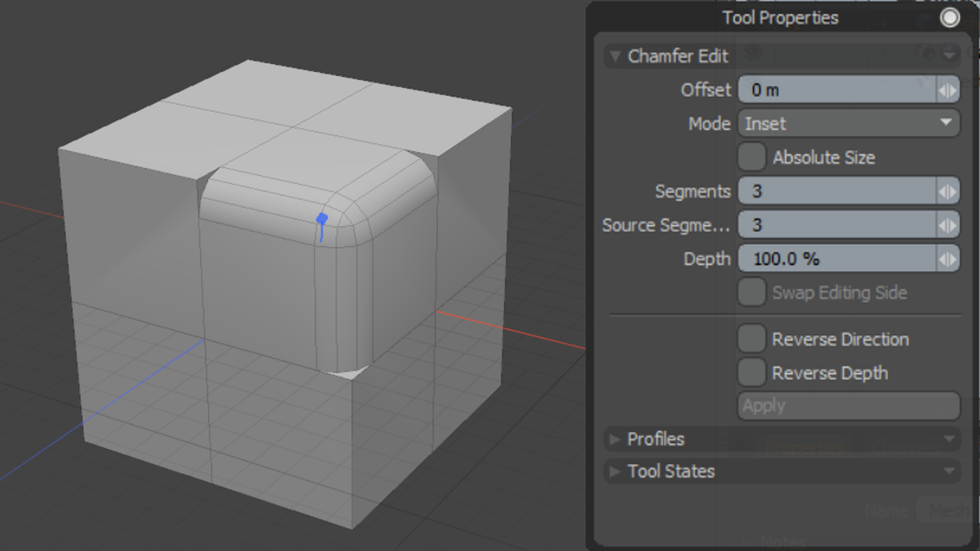Screen dimensions: 980x551
Task: Click the Tool Properties circular pin icon
Action: click(x=949, y=18)
